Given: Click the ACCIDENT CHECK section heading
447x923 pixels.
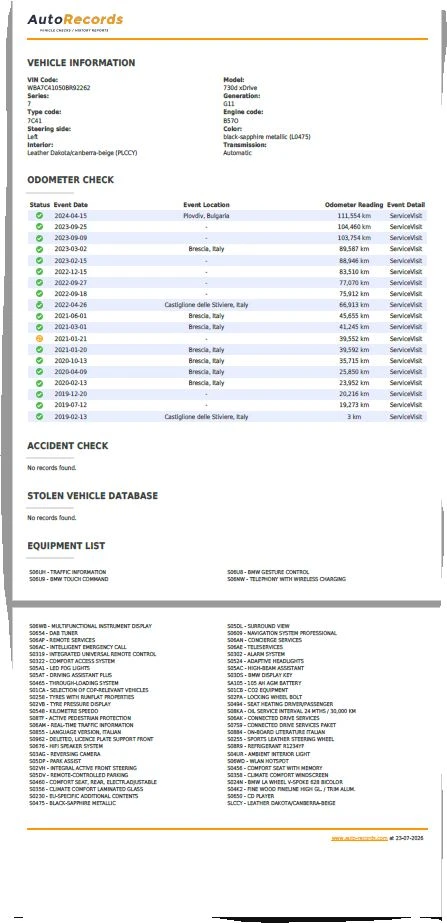Looking at the screenshot, I should pos(68,446).
